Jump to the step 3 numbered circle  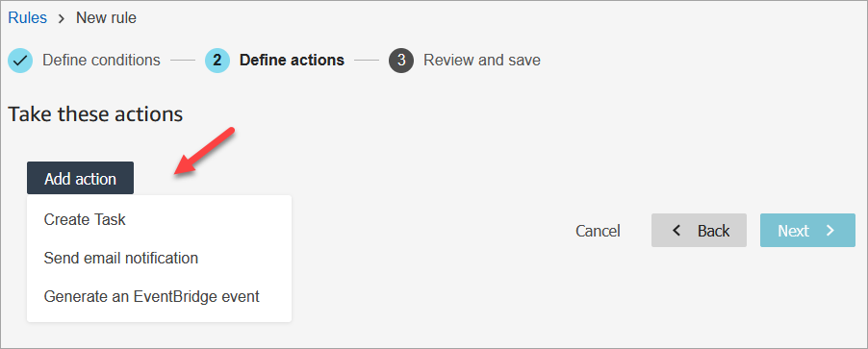tap(401, 61)
